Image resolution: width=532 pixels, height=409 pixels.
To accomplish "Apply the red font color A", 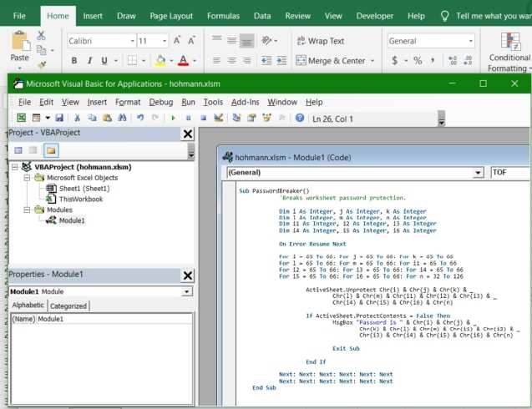I will [x=183, y=61].
